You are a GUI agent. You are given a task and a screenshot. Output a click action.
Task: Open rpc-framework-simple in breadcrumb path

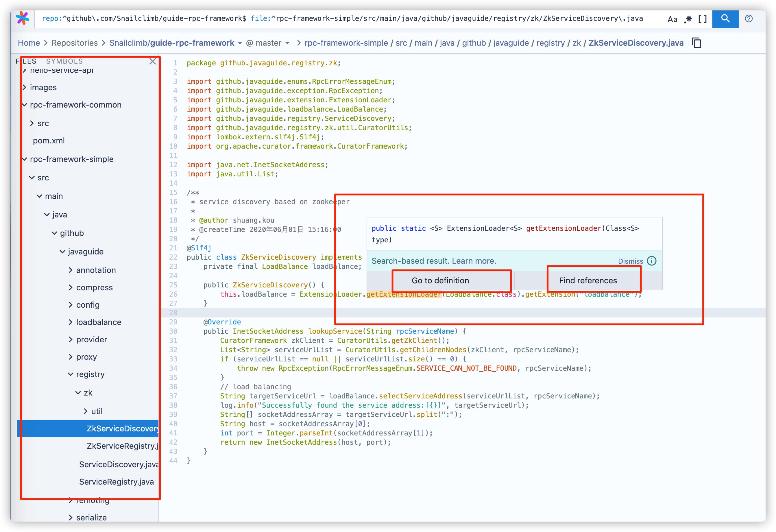(346, 43)
